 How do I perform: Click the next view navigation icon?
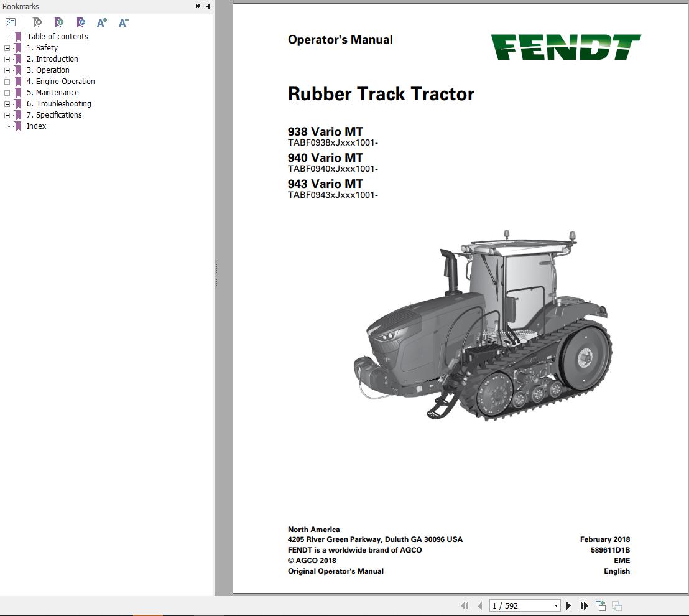(x=617, y=606)
